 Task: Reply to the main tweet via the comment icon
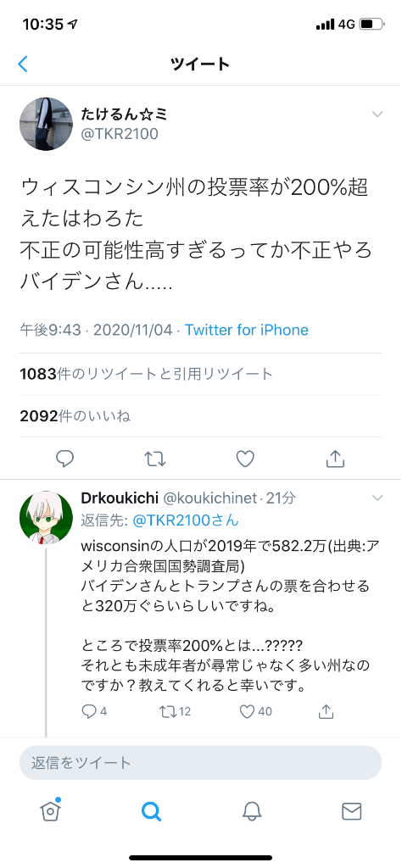[x=65, y=459]
